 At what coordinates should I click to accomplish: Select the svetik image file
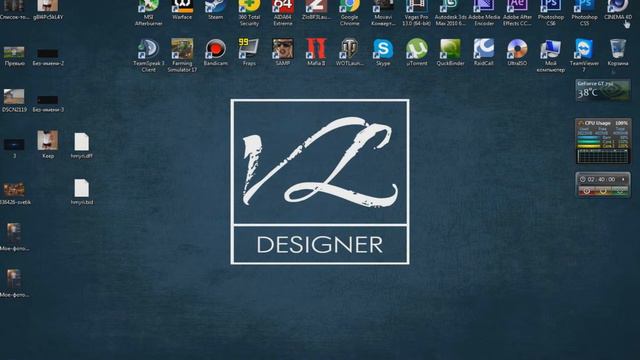[x=14, y=193]
